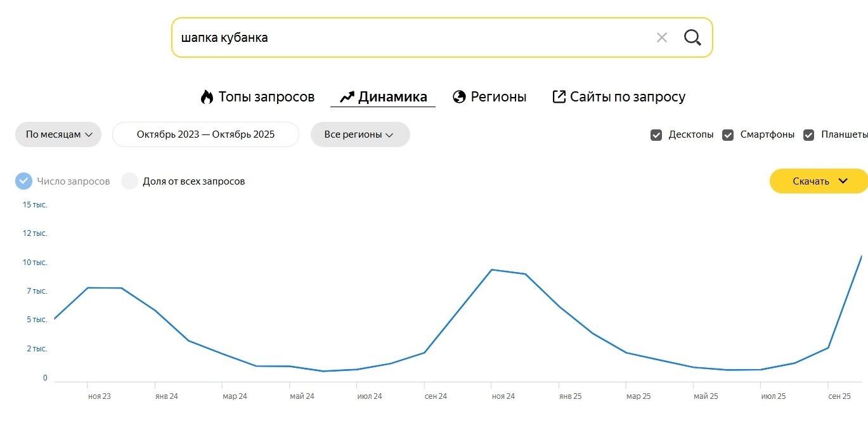
Task: Open the По месяцам grouping dropdown
Action: [58, 134]
